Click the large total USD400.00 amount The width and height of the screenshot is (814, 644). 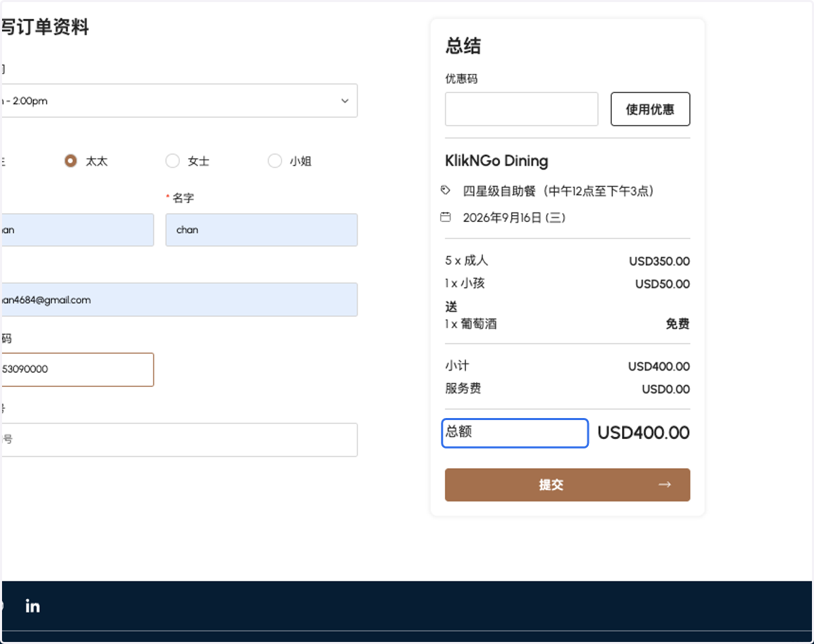tap(644, 432)
